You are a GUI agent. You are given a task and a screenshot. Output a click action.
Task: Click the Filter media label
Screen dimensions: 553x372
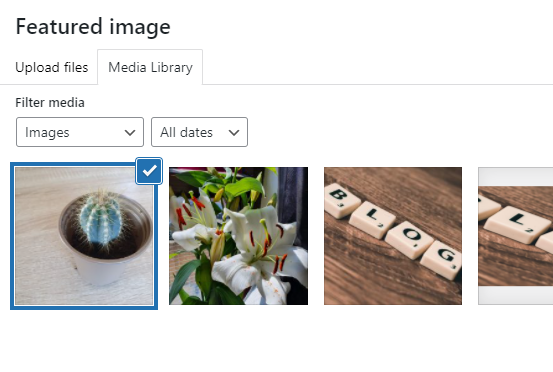pos(50,103)
